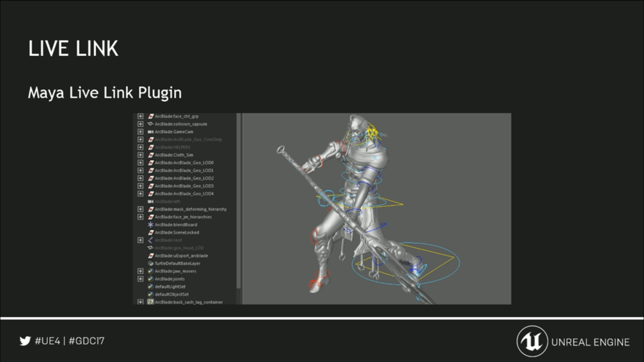Select the ArcBlade:ArcBlade_Geo_LOD0 label
Image resolution: width=644 pixels, height=362 pixels.
coord(184,163)
